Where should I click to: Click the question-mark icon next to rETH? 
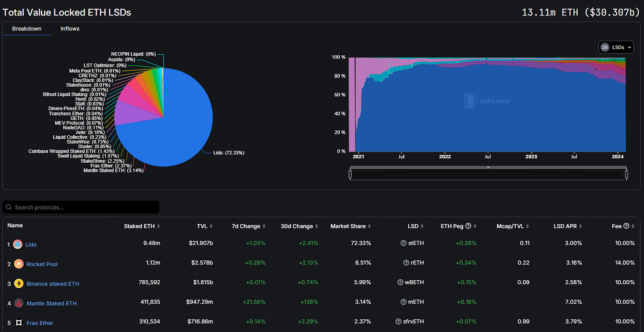(406, 263)
